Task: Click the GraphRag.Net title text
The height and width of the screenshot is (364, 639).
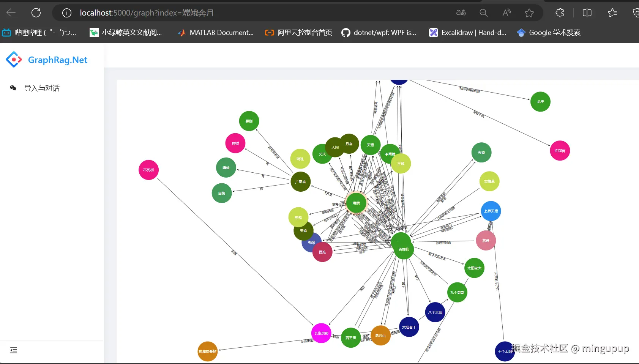Action: pyautogui.click(x=58, y=60)
